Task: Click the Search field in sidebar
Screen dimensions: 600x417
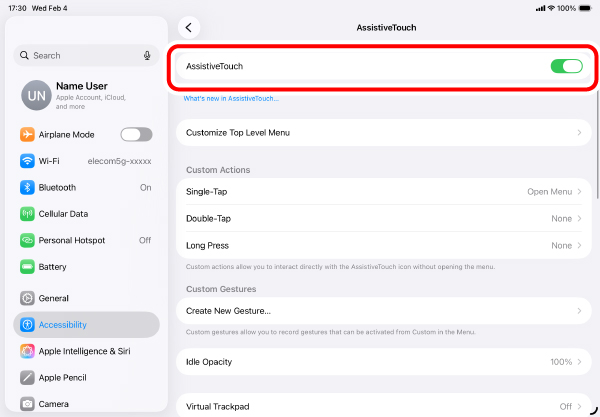Action: coord(86,55)
